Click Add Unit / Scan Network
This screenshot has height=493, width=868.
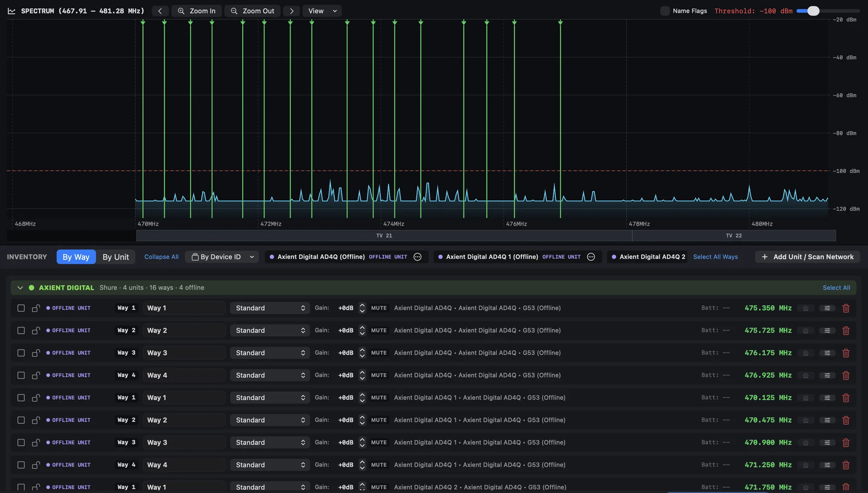click(807, 257)
